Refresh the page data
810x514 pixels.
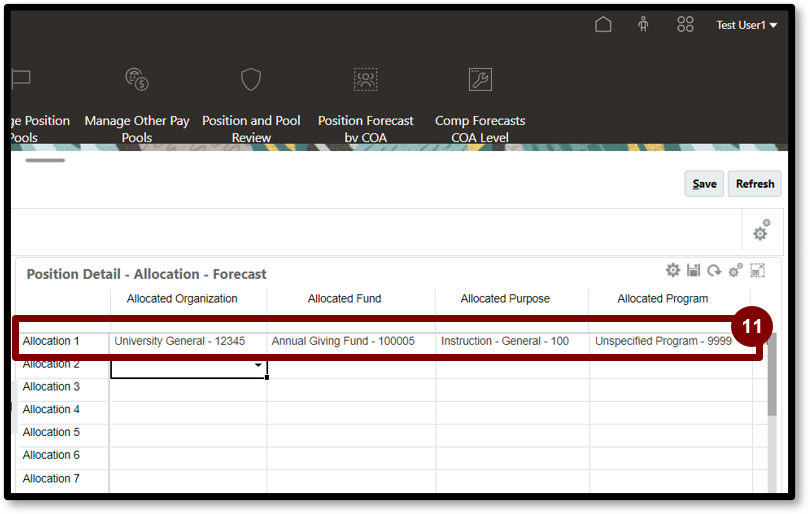755,184
